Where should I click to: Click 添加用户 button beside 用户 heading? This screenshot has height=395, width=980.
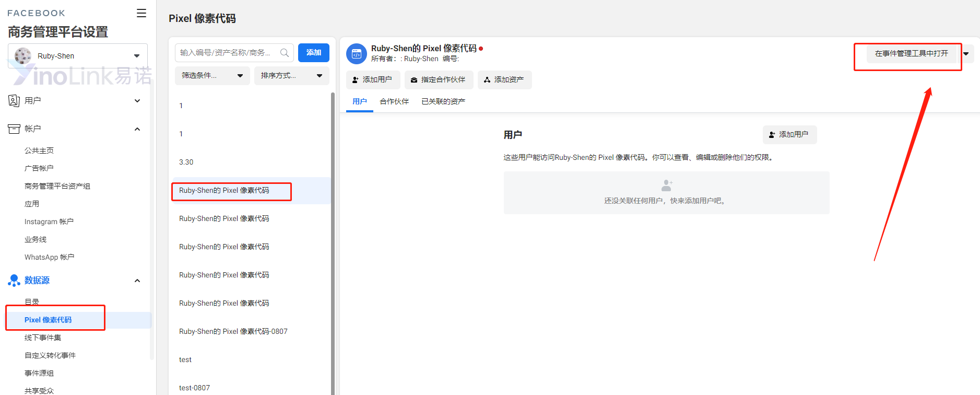pyautogui.click(x=789, y=135)
